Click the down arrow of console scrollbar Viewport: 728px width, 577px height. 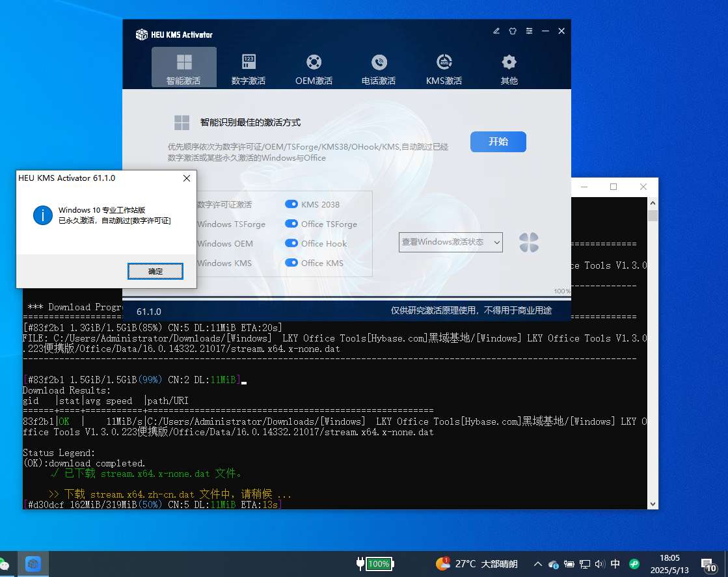click(653, 504)
